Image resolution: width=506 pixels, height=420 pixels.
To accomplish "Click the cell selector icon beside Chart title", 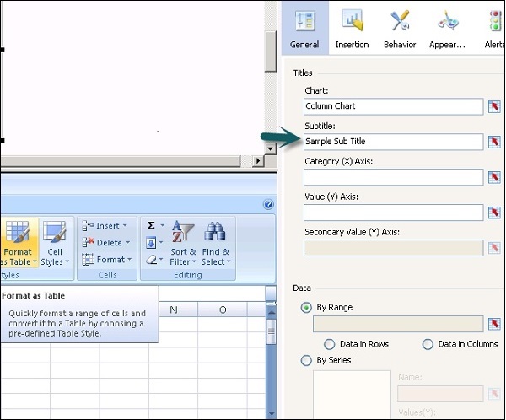I will tap(494, 106).
